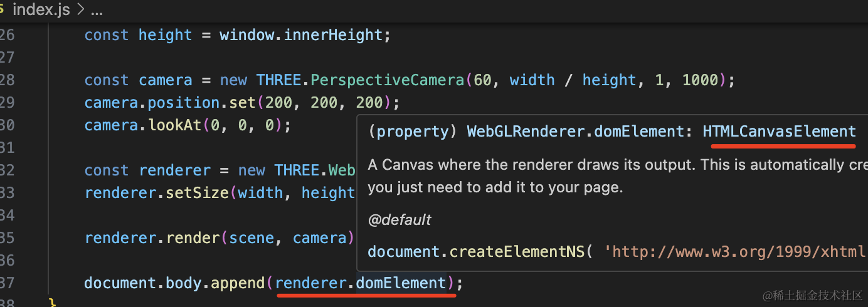Click the 'renderer' declaration on line 32
Screen dimensions: 868x307
(x=175, y=170)
